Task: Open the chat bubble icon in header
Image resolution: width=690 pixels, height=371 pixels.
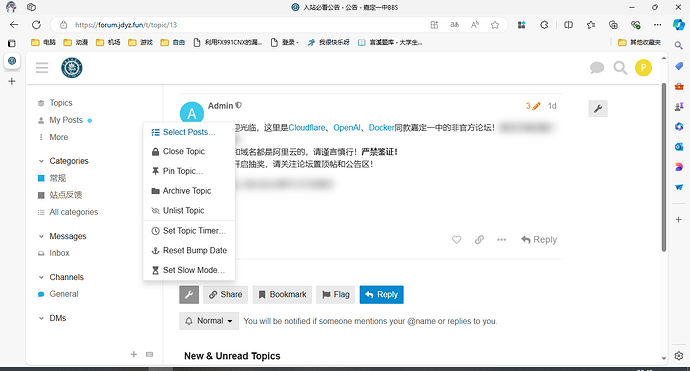Action: 597,68
